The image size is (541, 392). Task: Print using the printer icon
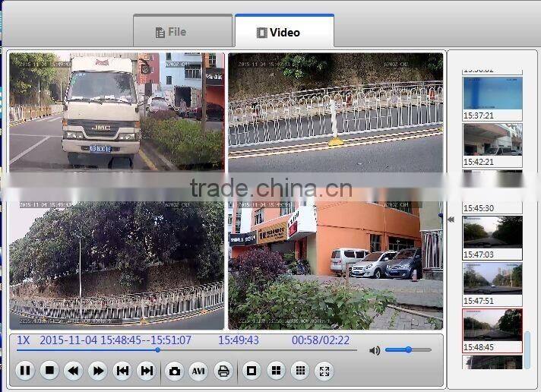click(x=223, y=371)
